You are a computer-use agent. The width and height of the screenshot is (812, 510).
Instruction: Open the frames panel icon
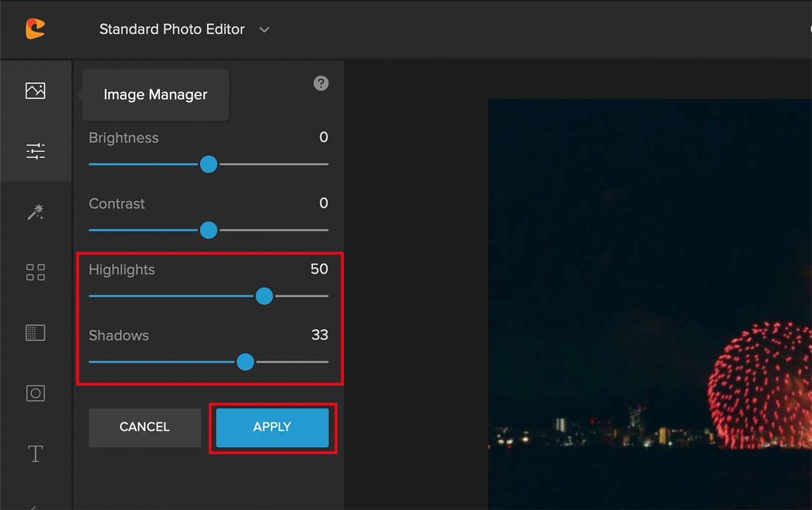click(36, 332)
